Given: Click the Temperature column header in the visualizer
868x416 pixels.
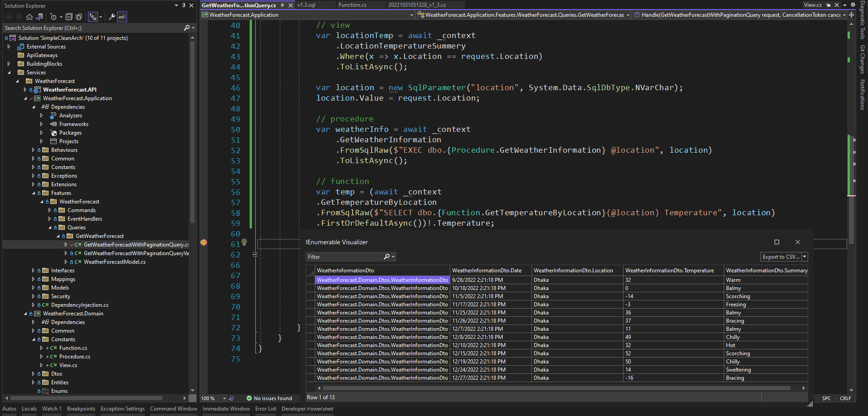Looking at the screenshot, I should 669,271.
